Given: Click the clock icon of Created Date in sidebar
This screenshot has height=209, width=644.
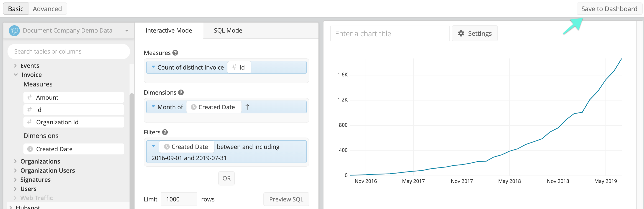Looking at the screenshot, I should pos(30,149).
